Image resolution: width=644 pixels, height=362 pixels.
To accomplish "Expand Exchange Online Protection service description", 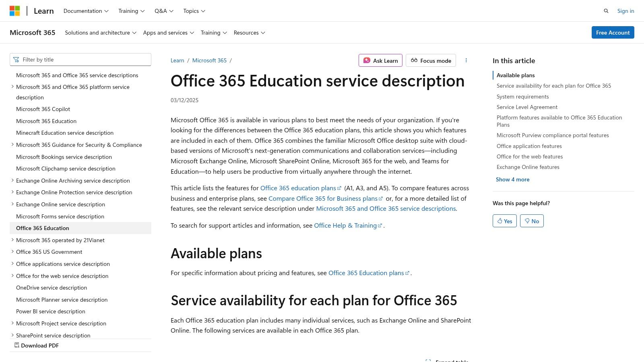I will [12, 192].
